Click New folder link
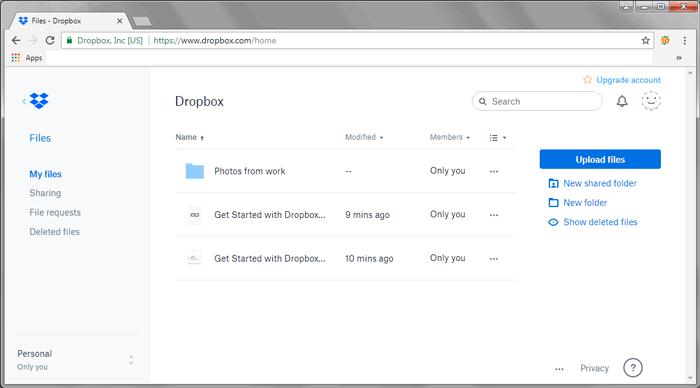The image size is (700, 388). click(x=585, y=203)
